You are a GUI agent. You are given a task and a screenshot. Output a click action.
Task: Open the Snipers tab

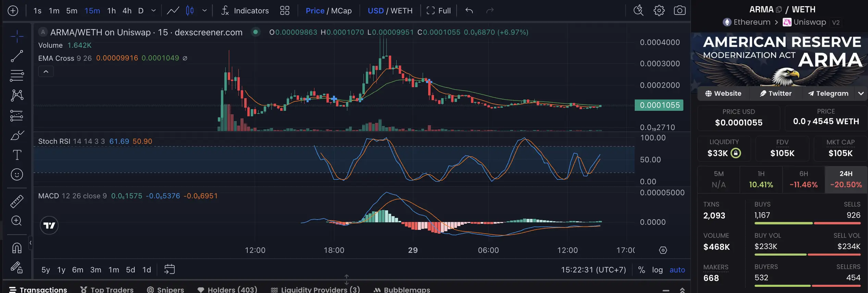click(x=165, y=290)
